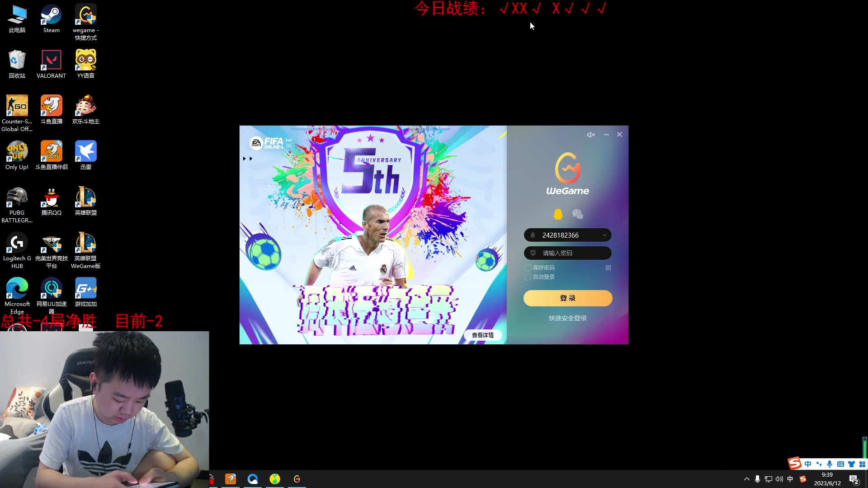Select the 英雄联盟 desktop icon
868x488 pixels.
click(x=86, y=201)
